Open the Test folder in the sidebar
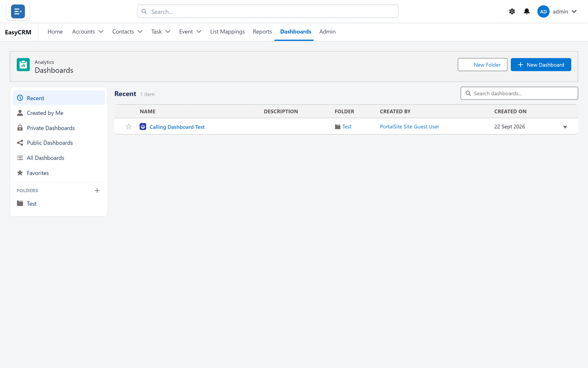Screen dimensions: 588x368 (x=59, y=203)
